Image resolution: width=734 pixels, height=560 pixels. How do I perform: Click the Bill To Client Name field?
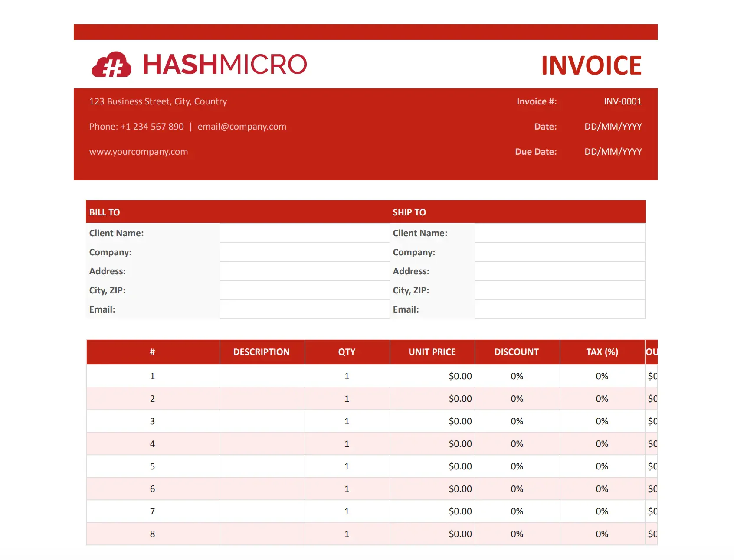(305, 233)
